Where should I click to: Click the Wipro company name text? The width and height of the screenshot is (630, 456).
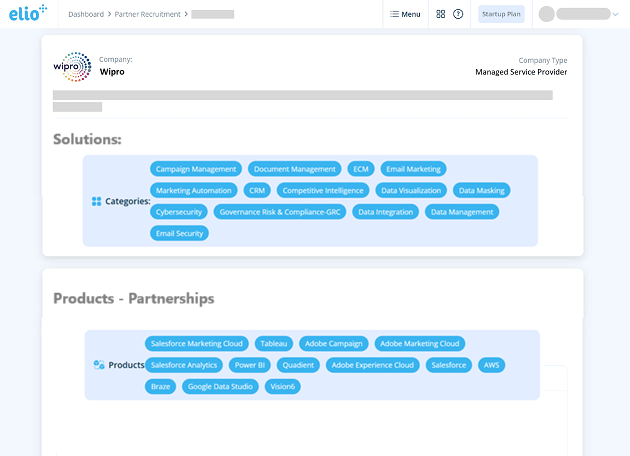point(112,72)
